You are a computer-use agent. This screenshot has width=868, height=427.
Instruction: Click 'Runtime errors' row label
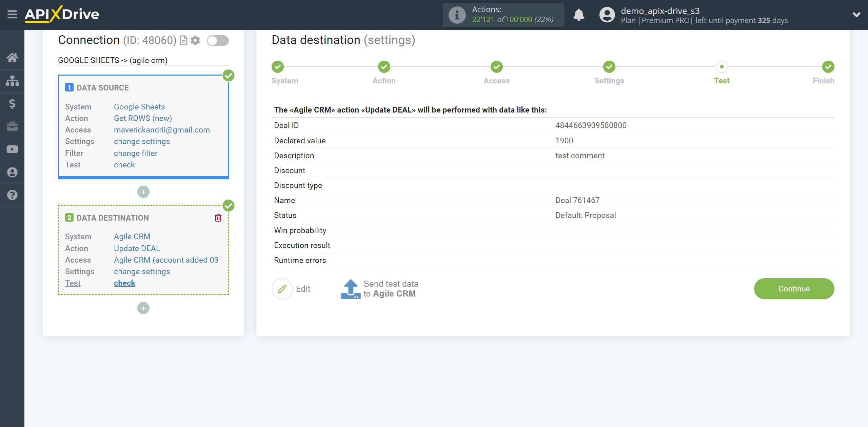click(x=300, y=260)
